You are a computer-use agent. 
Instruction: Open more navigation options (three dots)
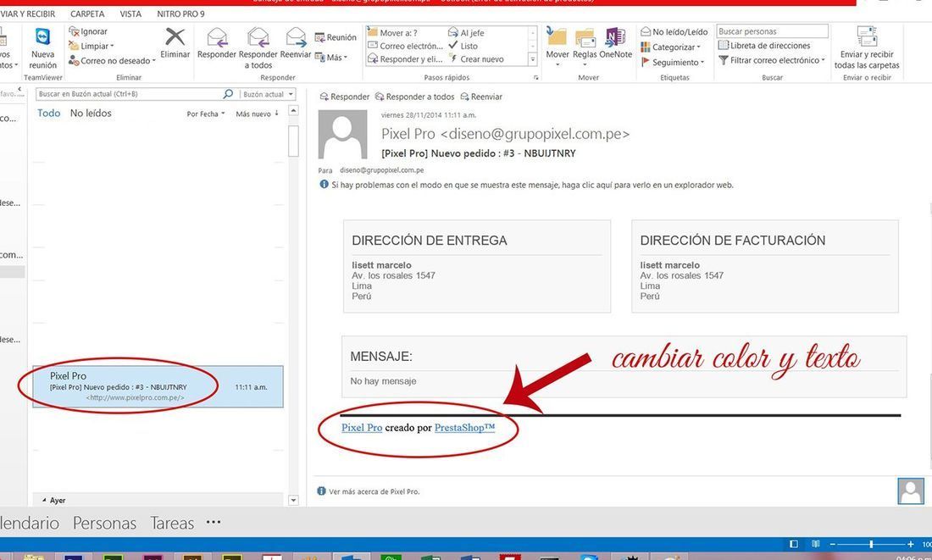(214, 522)
